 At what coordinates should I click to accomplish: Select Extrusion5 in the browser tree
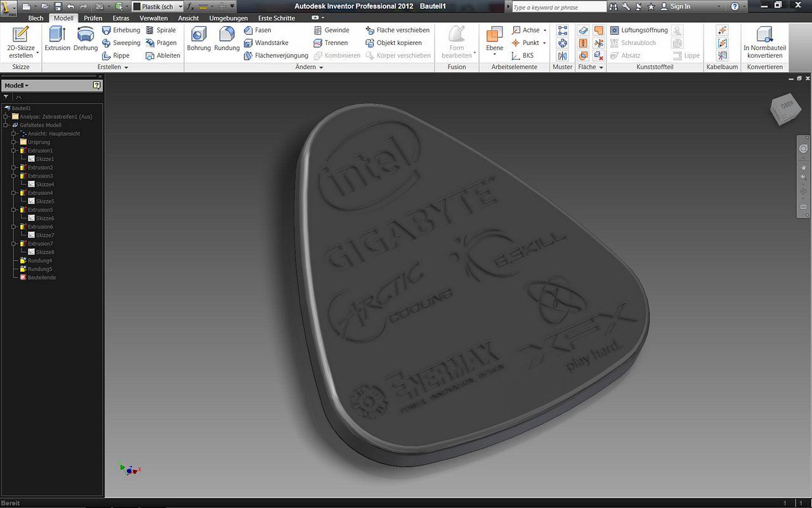pos(36,210)
